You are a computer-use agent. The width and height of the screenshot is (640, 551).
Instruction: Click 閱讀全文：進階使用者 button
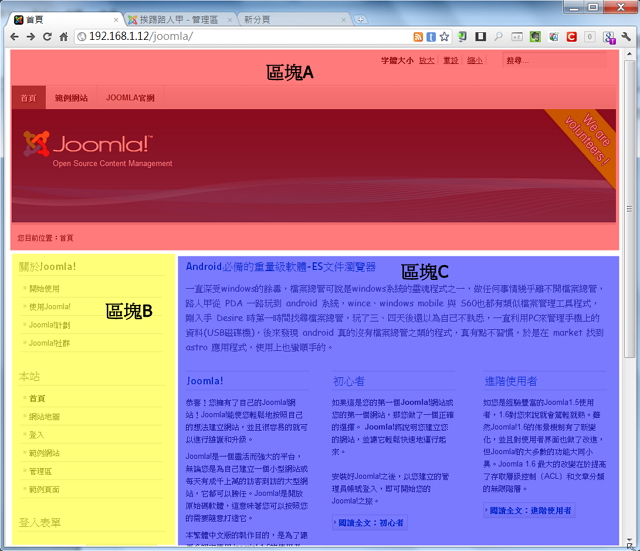(529, 510)
